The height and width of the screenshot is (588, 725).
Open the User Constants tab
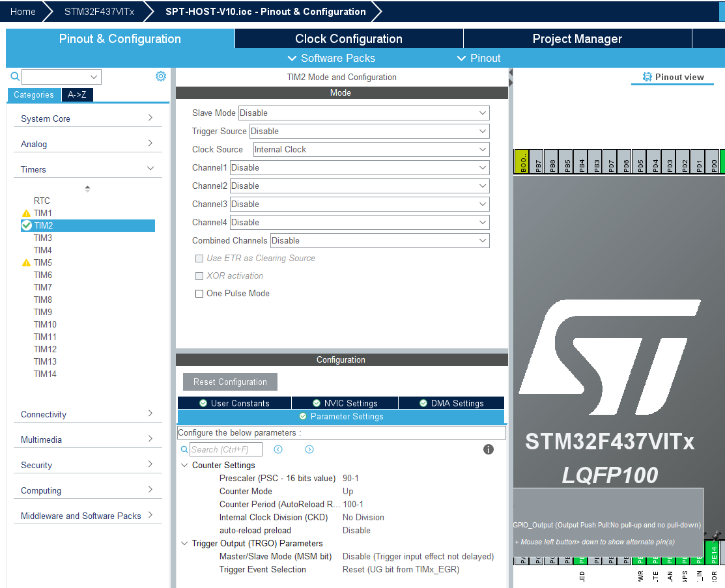pyautogui.click(x=235, y=403)
